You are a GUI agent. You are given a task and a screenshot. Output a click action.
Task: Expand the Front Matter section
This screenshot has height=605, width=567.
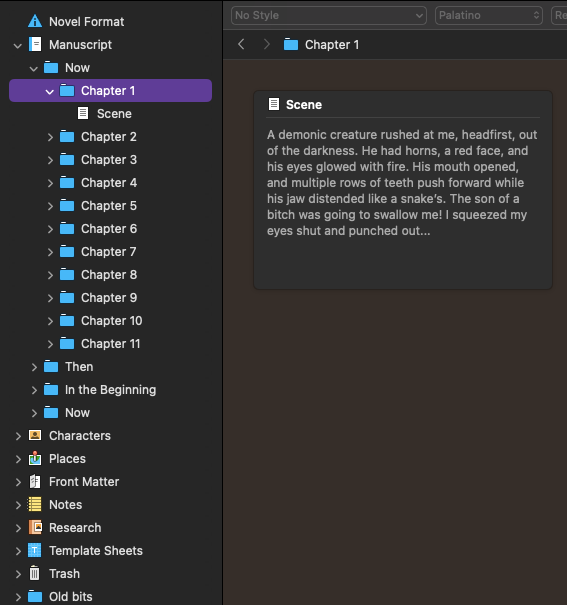(18, 482)
